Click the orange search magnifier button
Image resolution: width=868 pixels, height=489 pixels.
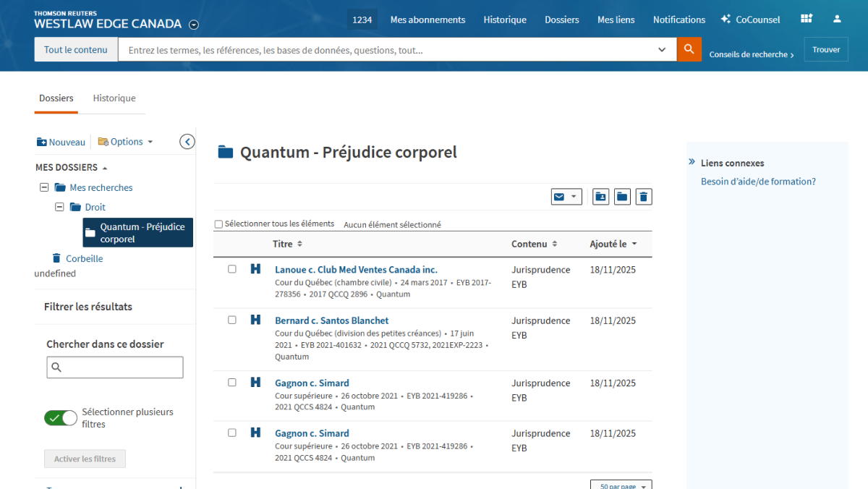click(x=689, y=50)
